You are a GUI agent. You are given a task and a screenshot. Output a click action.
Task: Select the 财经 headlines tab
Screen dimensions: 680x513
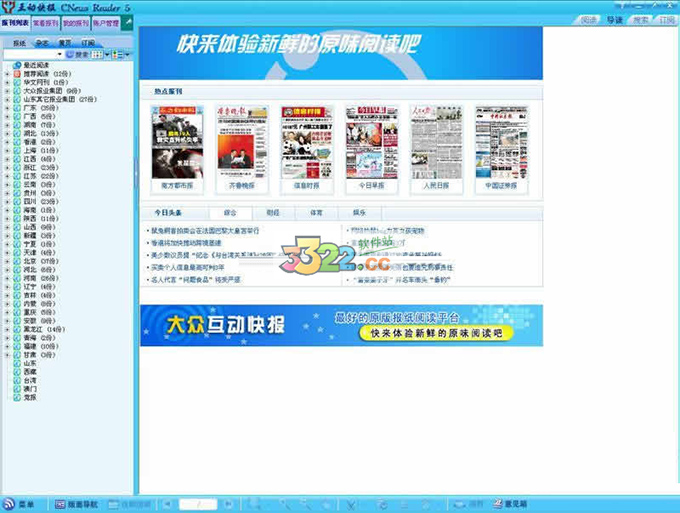273,213
